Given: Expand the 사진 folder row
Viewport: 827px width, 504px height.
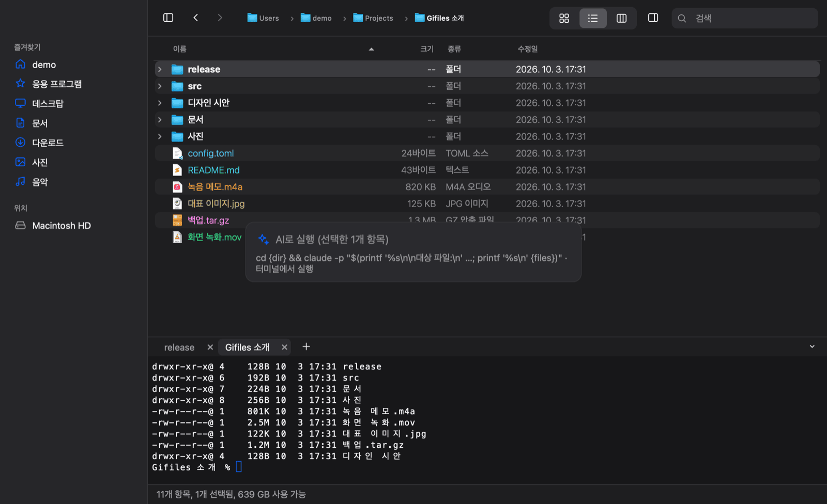Looking at the screenshot, I should coord(160,136).
